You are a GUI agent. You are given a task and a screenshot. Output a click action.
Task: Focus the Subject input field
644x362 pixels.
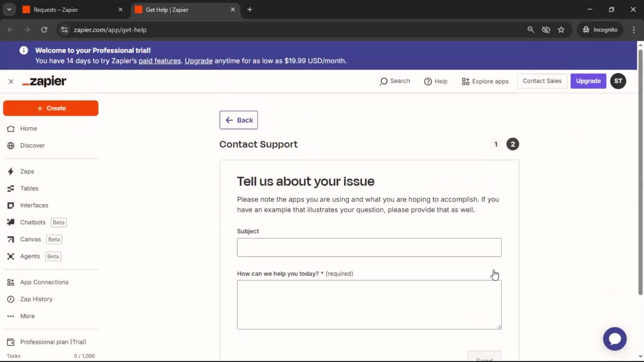369,247
